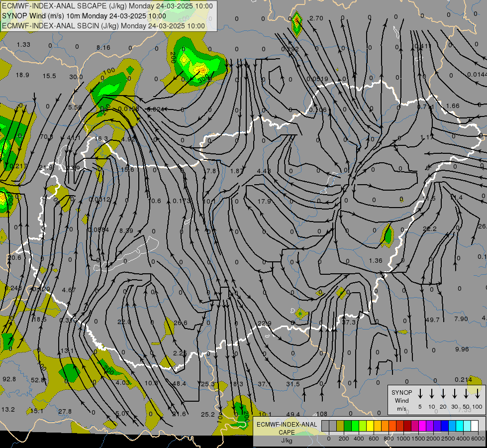Image resolution: width=487 pixels, height=448 pixels.
Task: Click the map value 48.4
Action: pos(179,383)
